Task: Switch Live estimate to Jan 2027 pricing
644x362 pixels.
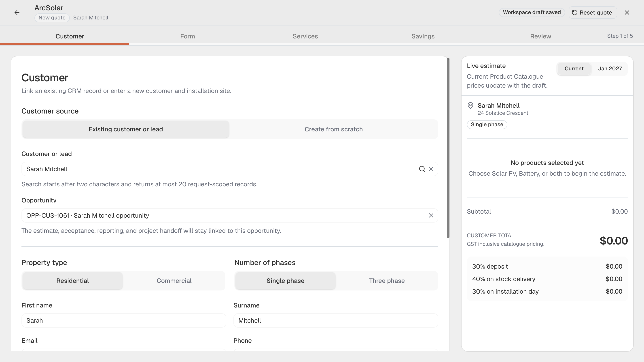Action: point(610,68)
